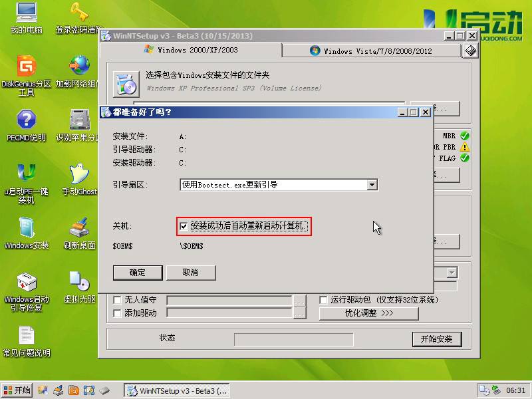Click the green MBR status check icon
This screenshot has width=532, height=399.
[x=465, y=135]
